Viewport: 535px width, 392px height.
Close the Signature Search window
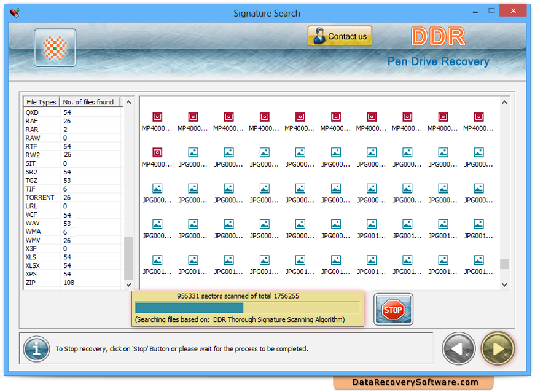pos(513,11)
